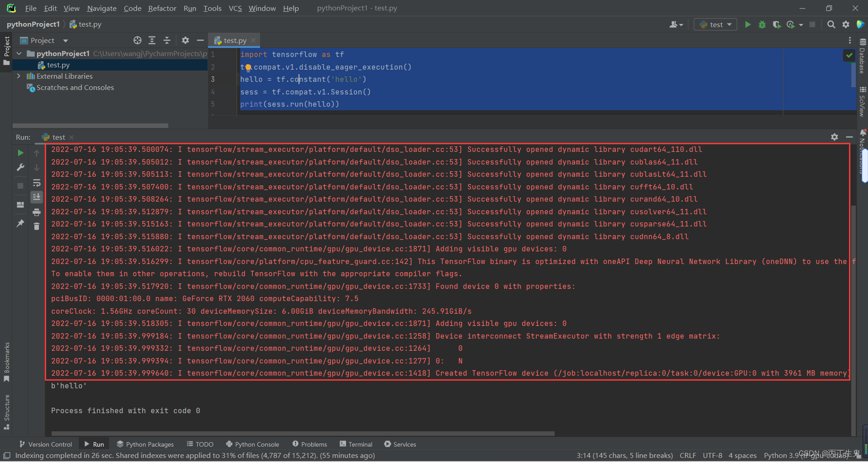
Task: Change file encoding UTF-8
Action: tap(712, 455)
